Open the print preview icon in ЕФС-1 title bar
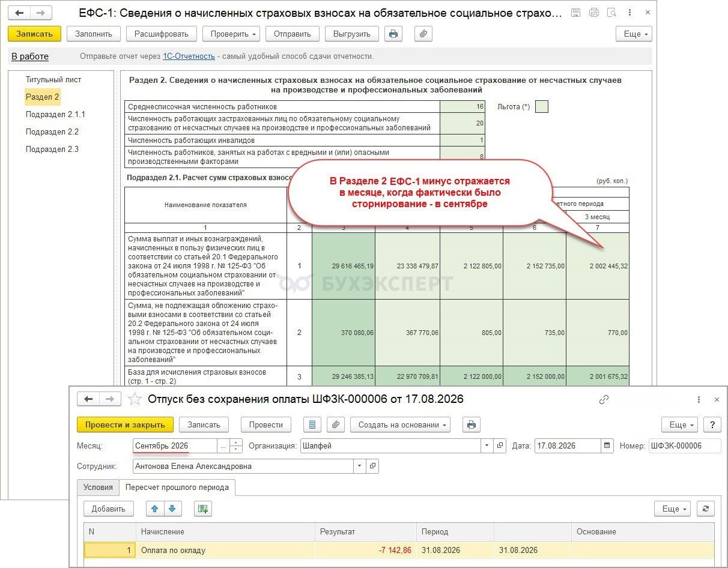 [x=611, y=13]
